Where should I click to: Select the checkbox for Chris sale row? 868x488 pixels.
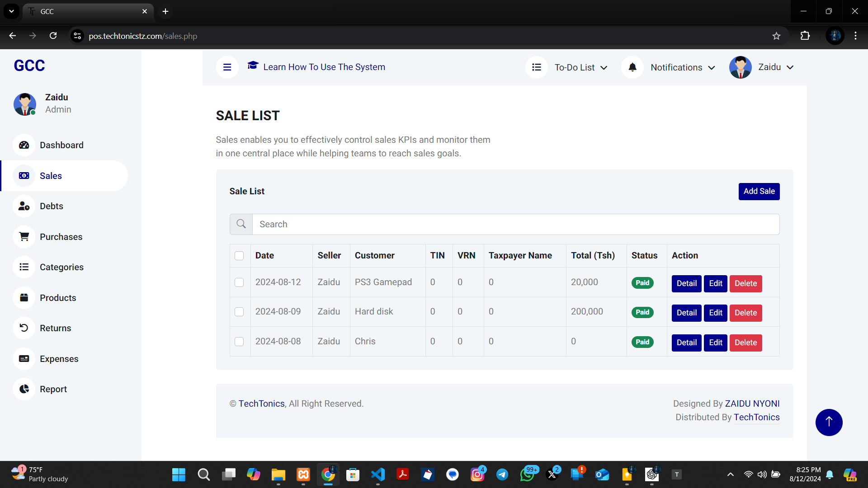(239, 342)
